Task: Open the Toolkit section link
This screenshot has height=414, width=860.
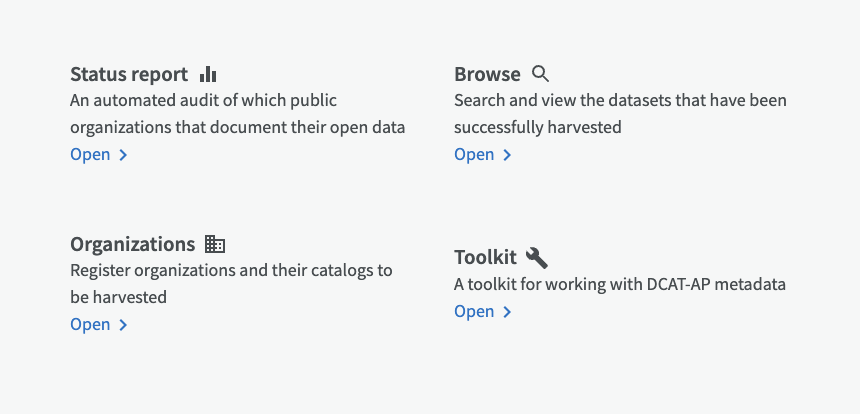Action: point(483,311)
